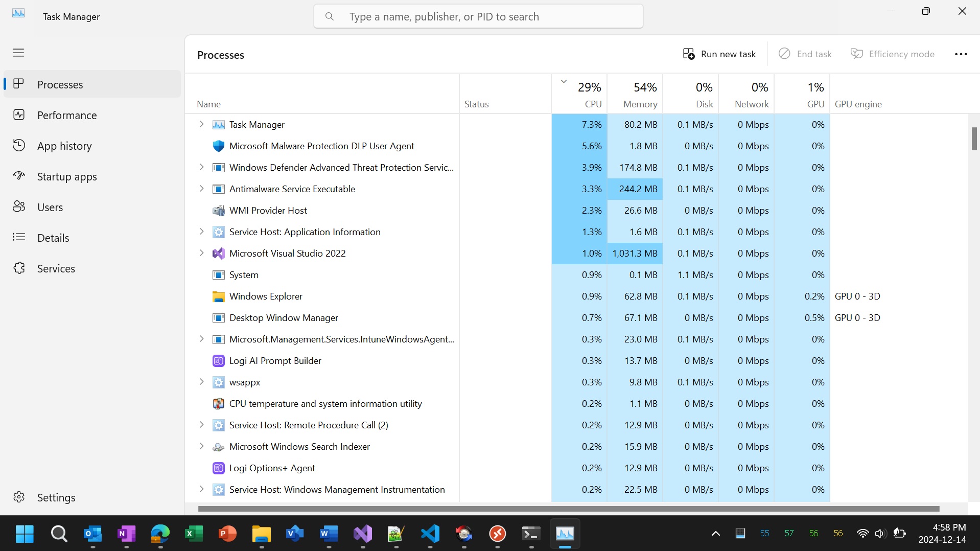
Task: Sort by the Network column header
Action: (746, 94)
